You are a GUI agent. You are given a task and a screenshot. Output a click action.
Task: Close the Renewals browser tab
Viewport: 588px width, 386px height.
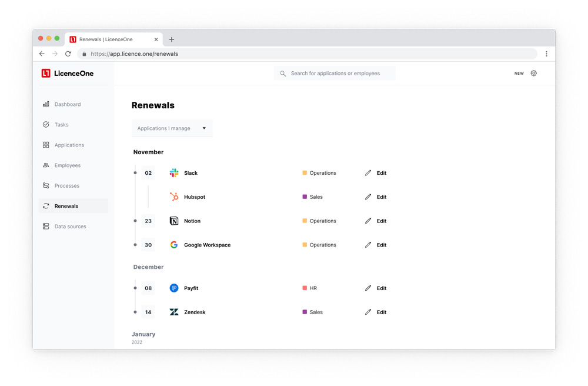click(156, 39)
